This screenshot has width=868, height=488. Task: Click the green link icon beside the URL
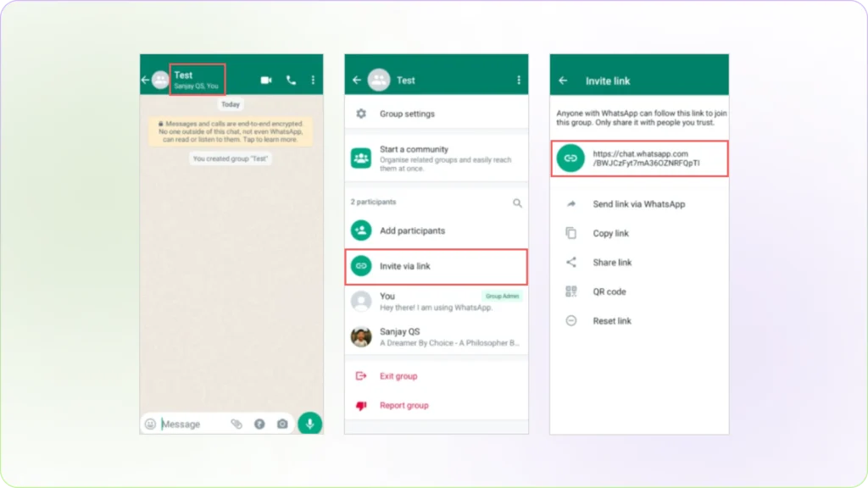coord(570,158)
